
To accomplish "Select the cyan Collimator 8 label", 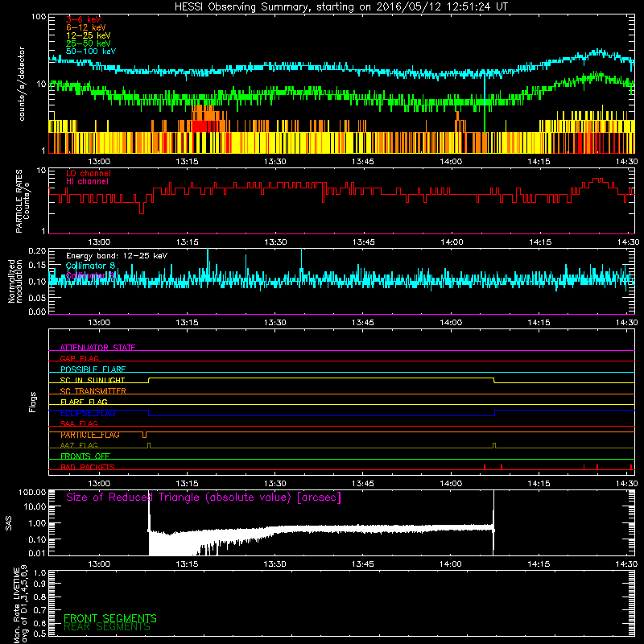I will pyautogui.click(x=90, y=266).
